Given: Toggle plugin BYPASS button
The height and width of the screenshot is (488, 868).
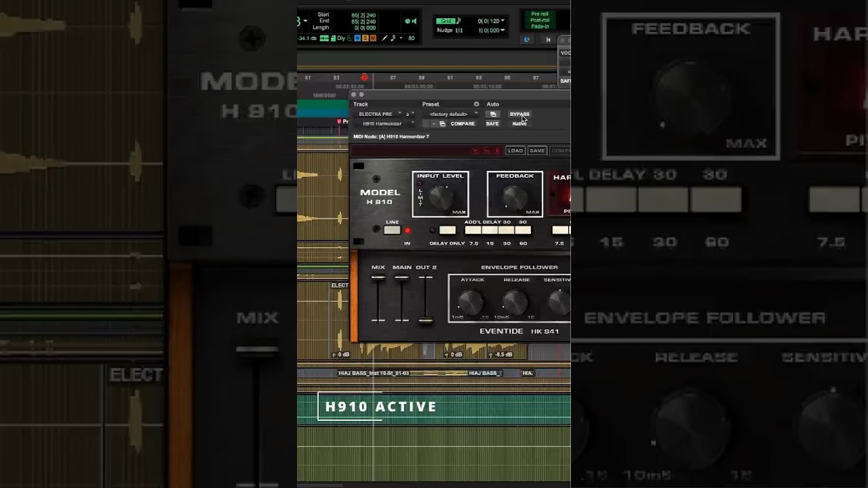Looking at the screenshot, I should [x=519, y=114].
